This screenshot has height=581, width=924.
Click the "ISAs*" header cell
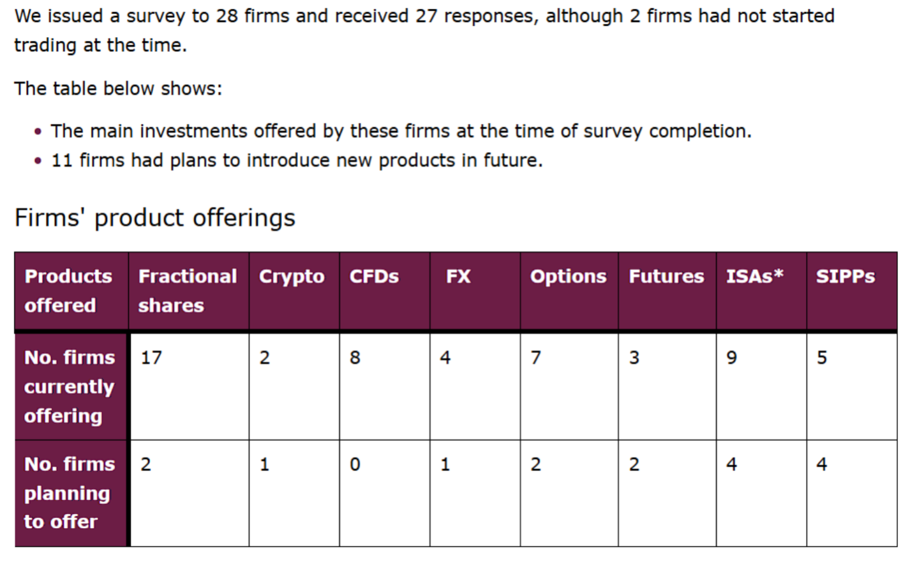754,276
